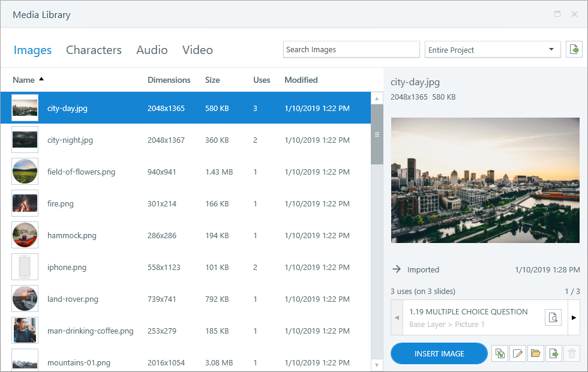Select the fire.png thumbnail
Viewport: 588px width, 372px height.
[x=25, y=203]
